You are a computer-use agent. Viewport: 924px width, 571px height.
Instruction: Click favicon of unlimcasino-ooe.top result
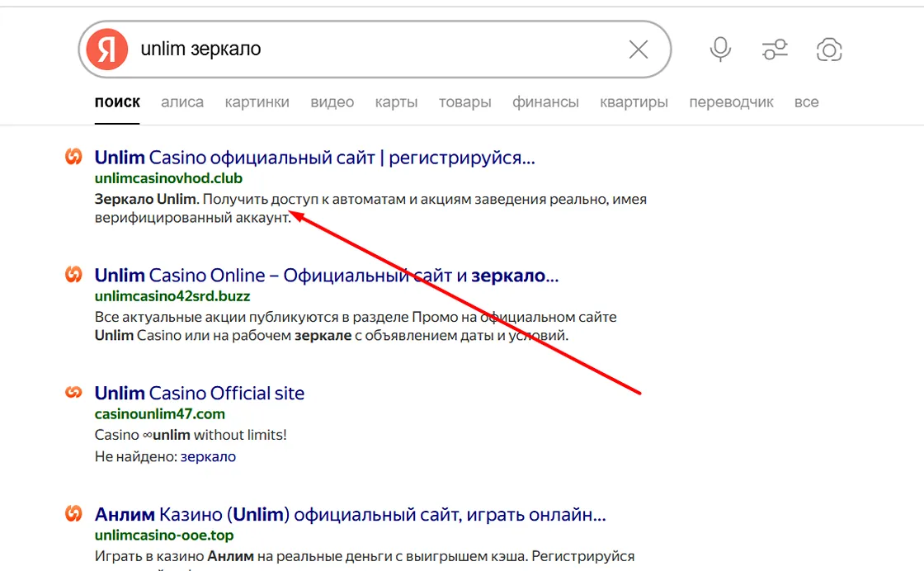[73, 514]
